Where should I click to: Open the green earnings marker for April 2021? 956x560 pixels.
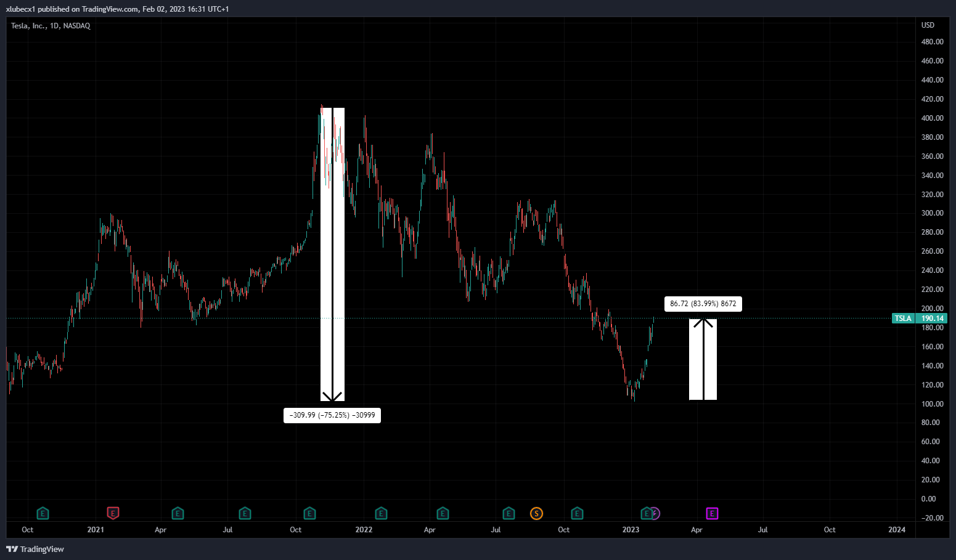(x=178, y=513)
